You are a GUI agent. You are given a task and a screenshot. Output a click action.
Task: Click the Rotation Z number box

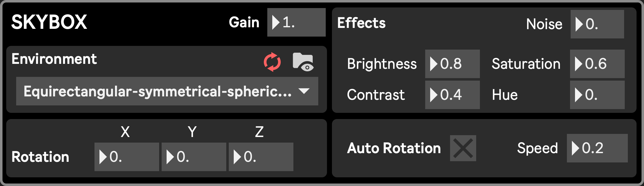click(x=261, y=157)
